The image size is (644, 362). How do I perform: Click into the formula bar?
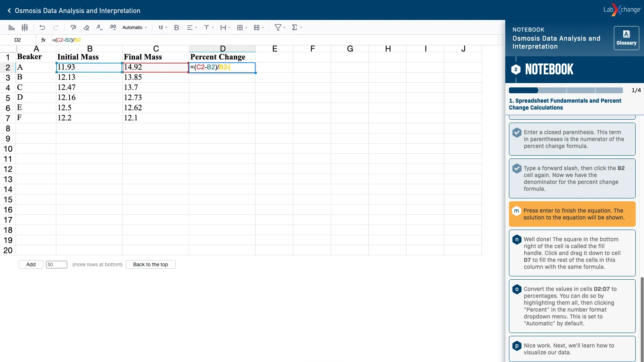(x=274, y=40)
